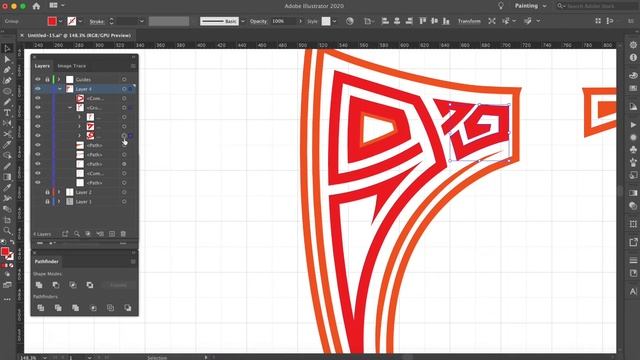Screen dimensions: 640x360
Task: Select the Type tool
Action: point(7,113)
